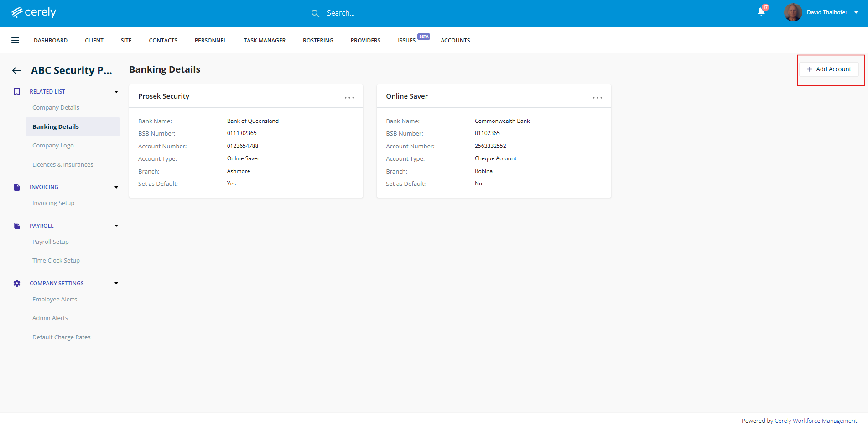Image resolution: width=868 pixels, height=426 pixels.
Task: Click the Cerely Workforce Management footer link
Action: click(x=816, y=421)
